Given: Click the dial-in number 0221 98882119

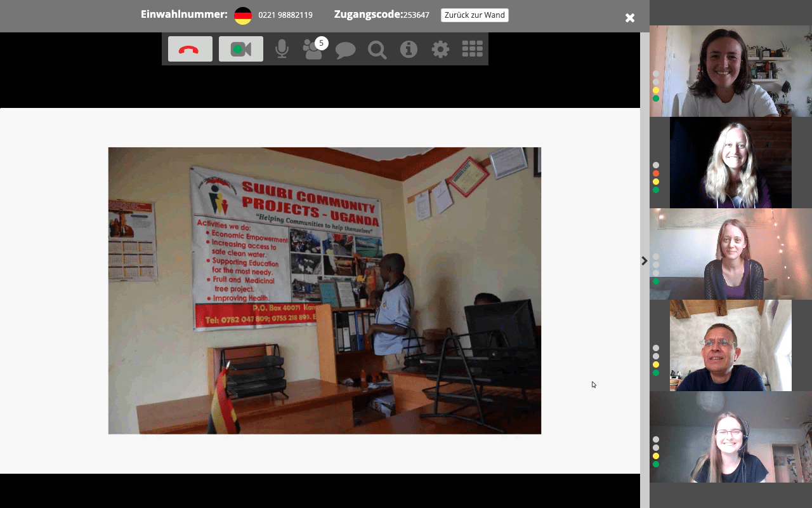Looking at the screenshot, I should point(285,15).
